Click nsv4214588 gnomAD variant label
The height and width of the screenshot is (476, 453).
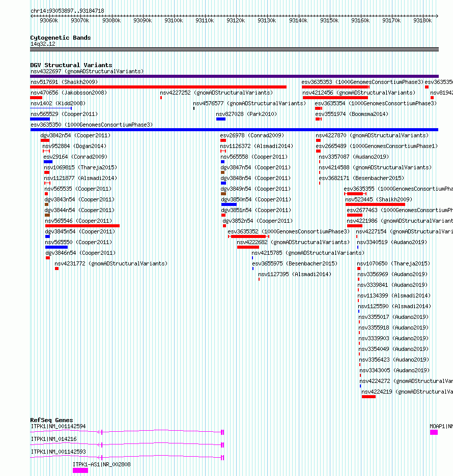pyautogui.click(x=375, y=167)
